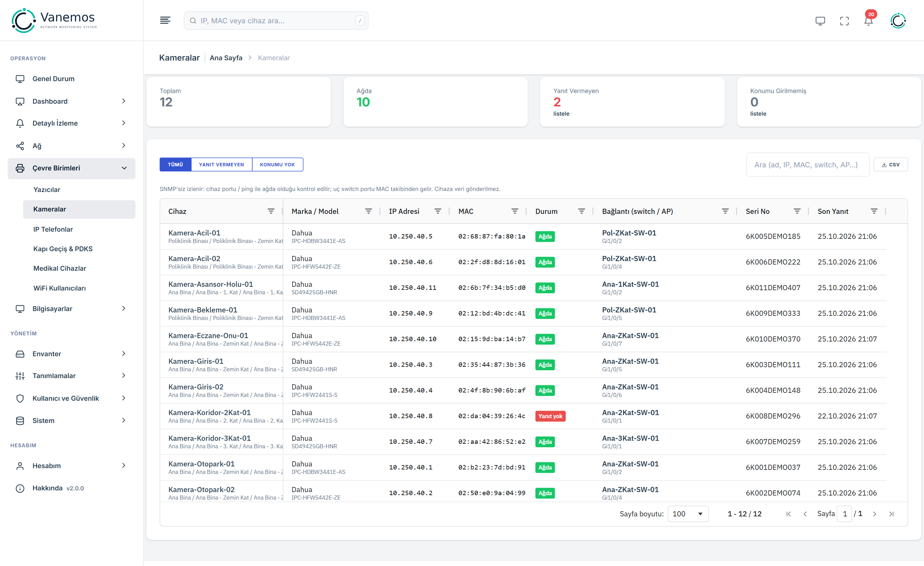Go to last page of table

(891, 514)
